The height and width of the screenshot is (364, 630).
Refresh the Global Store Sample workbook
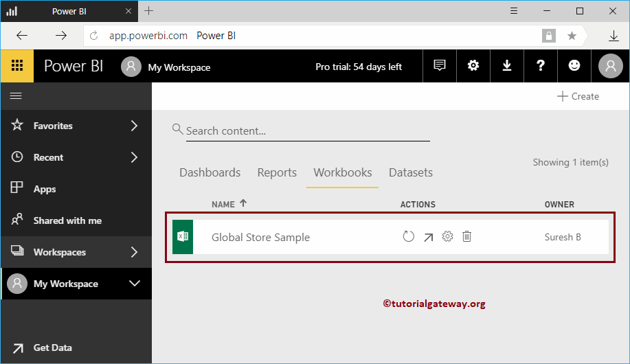click(x=408, y=237)
